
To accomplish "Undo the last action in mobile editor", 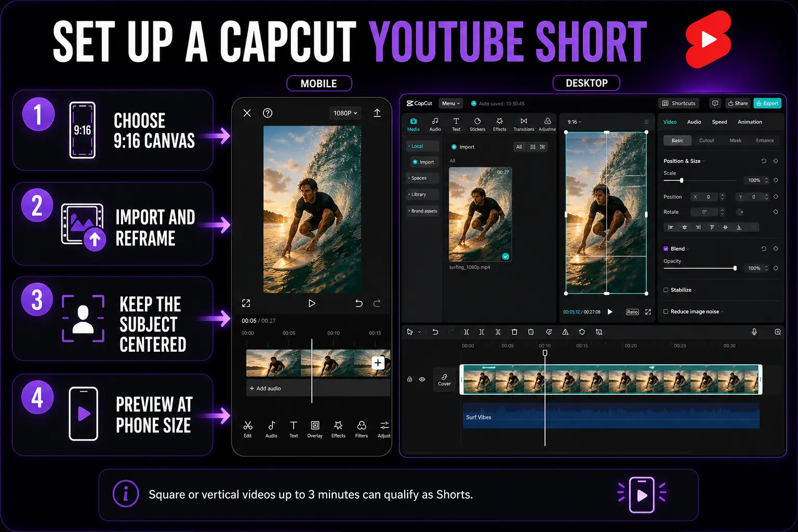I will 358,303.
